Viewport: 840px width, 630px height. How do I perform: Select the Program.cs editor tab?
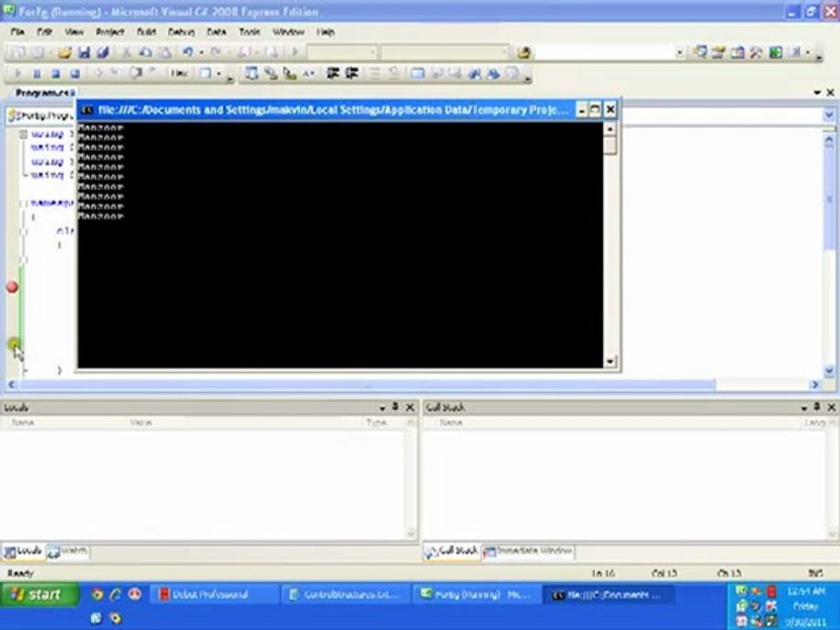[x=43, y=93]
